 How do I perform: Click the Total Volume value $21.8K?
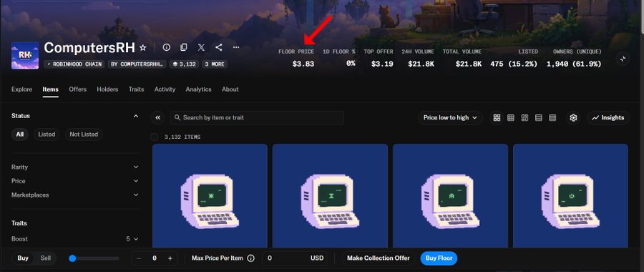pyautogui.click(x=469, y=64)
